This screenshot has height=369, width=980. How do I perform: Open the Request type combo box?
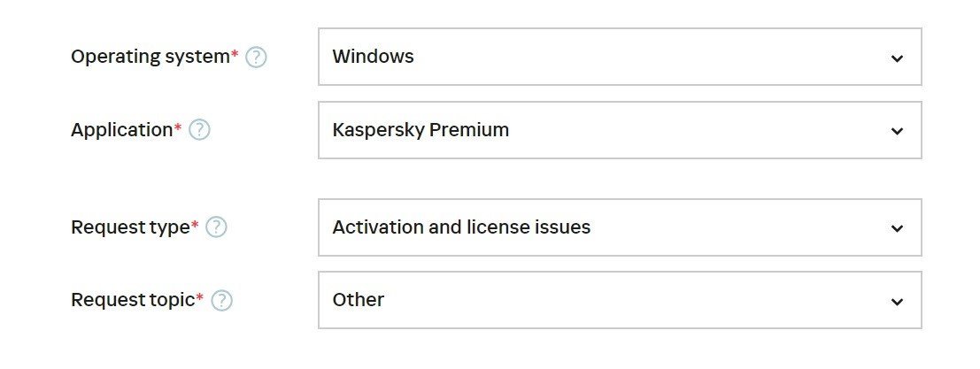point(619,227)
